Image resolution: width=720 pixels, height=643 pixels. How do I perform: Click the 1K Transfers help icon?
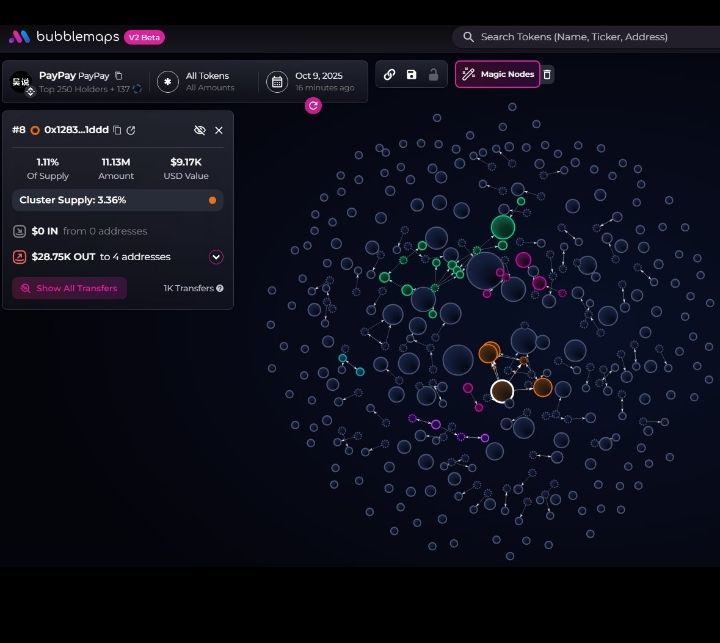point(220,288)
